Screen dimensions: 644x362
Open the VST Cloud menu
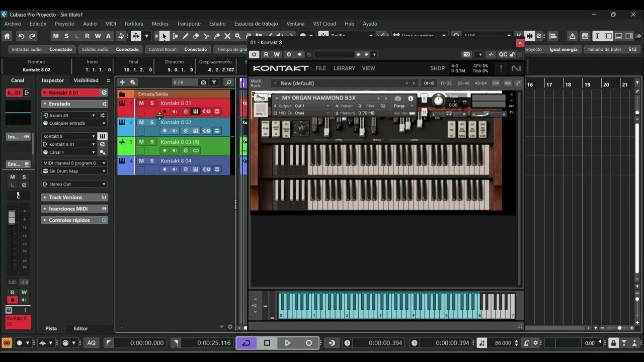[x=325, y=24]
